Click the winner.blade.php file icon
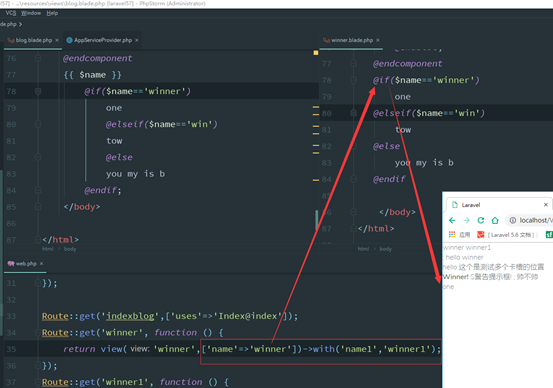 pyautogui.click(x=326, y=40)
